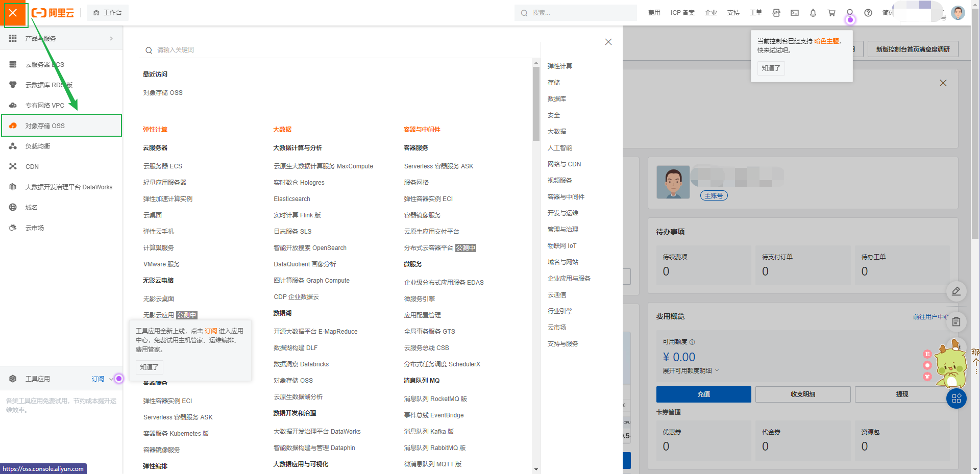The height and width of the screenshot is (474, 980).
Task: Select the 云服务器 ECS sidebar icon
Action: [12, 64]
